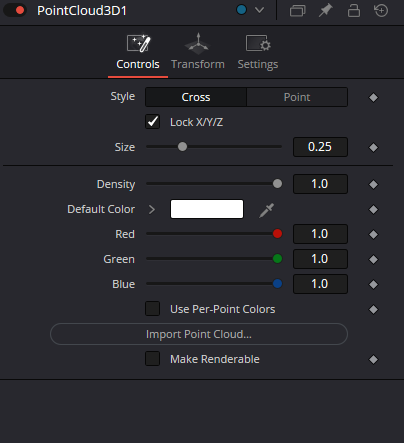Click the Default Color keyframe diamond
This screenshot has height=443, width=404.
pyautogui.click(x=373, y=209)
